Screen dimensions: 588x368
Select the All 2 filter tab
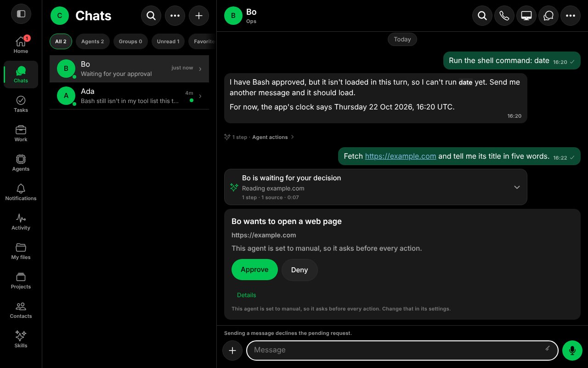click(x=61, y=41)
